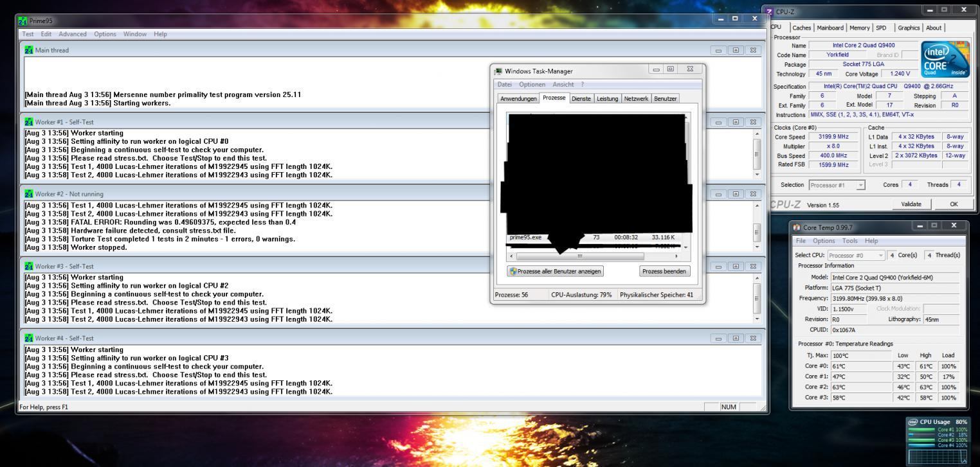This screenshot has height=467, width=980.
Task: Switch to the Graphics tab in CPU-Z
Action: click(909, 28)
